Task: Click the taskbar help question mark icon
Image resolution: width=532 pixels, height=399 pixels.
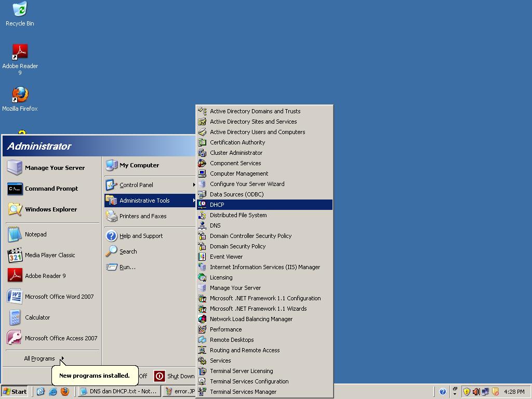Action: click(x=443, y=392)
